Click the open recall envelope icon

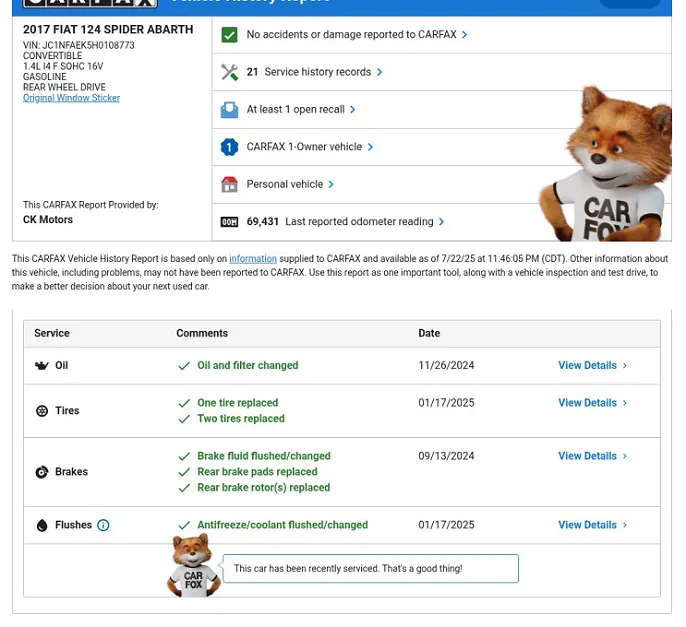tap(229, 110)
